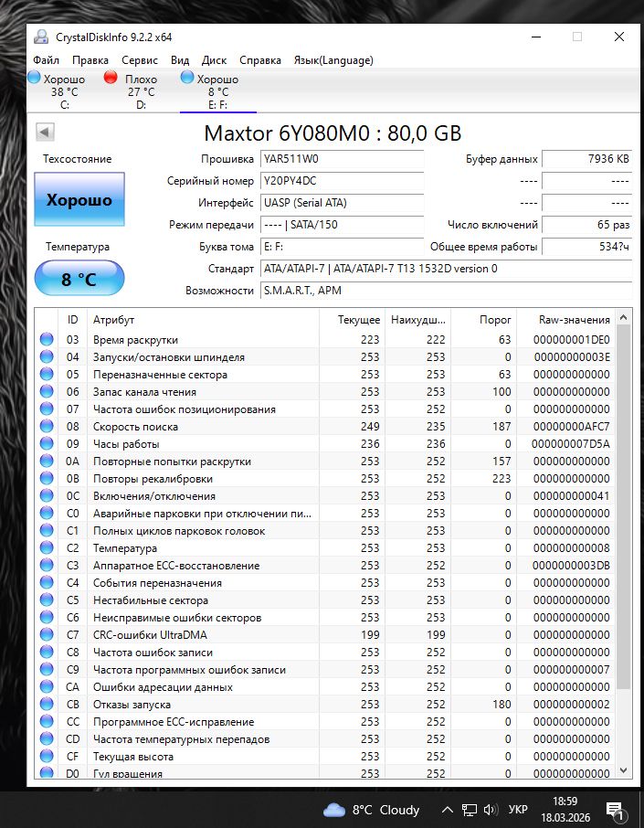Open the Сервис menu
The height and width of the screenshot is (828, 644).
click(140, 60)
